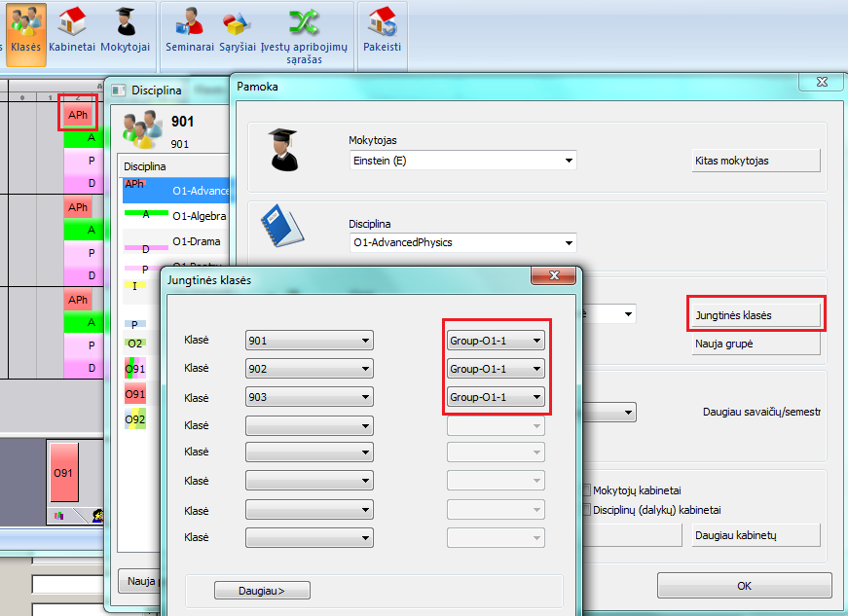Click the red O91 card at bottom left
The height and width of the screenshot is (616, 848).
[x=63, y=472]
